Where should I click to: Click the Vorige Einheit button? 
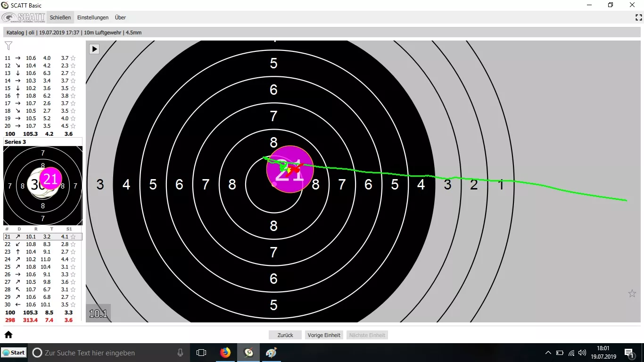point(324,335)
